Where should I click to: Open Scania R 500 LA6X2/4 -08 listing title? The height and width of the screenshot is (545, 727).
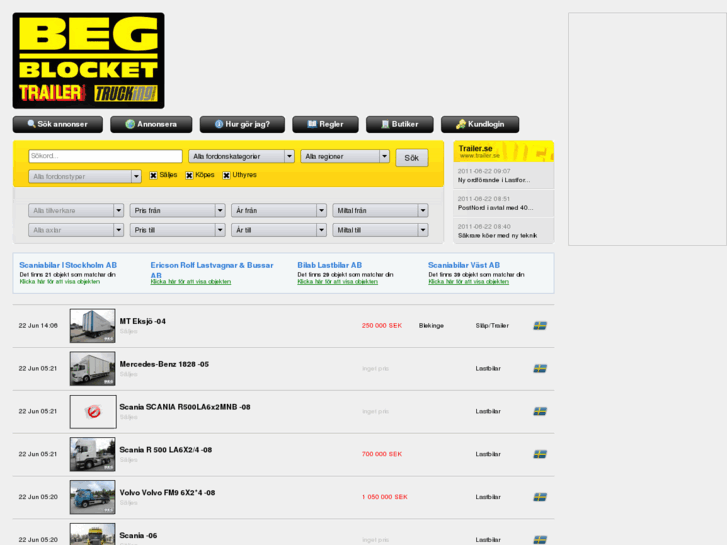click(166, 450)
